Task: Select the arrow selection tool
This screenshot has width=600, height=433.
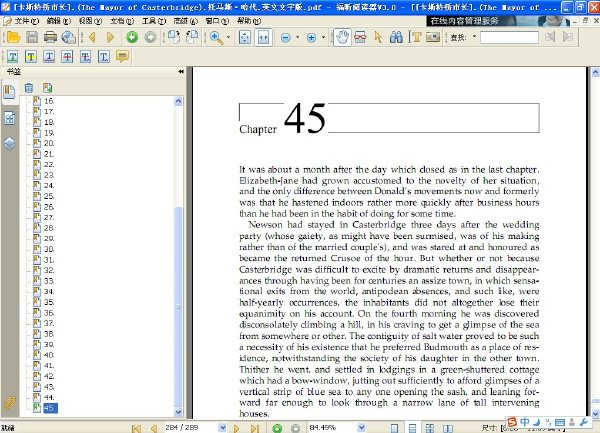Action: click(378, 37)
